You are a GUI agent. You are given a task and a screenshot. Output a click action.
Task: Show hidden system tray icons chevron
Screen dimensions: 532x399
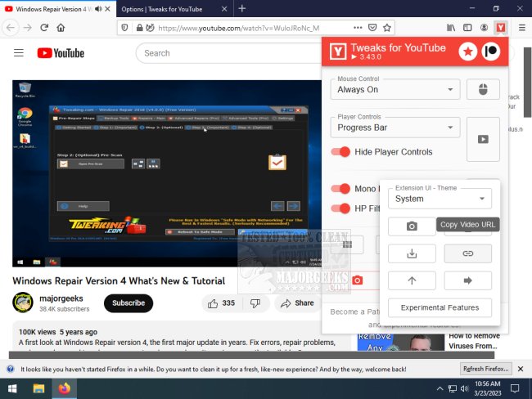pyautogui.click(x=440, y=388)
